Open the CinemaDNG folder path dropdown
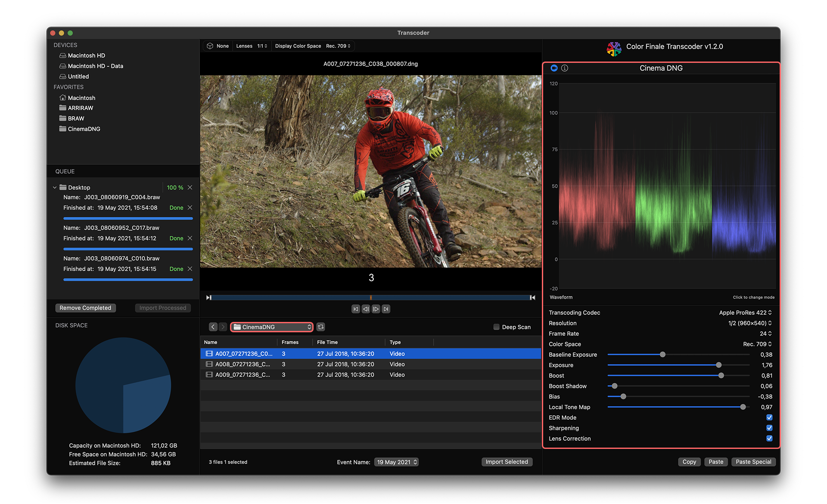The height and width of the screenshot is (504, 827). click(x=272, y=327)
